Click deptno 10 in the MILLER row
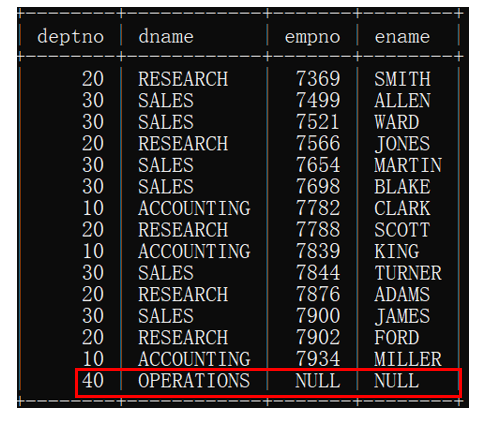The image size is (486, 422). click(93, 359)
